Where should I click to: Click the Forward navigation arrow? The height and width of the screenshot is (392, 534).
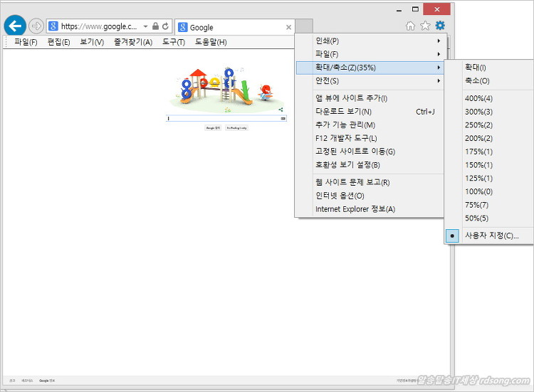(36, 26)
